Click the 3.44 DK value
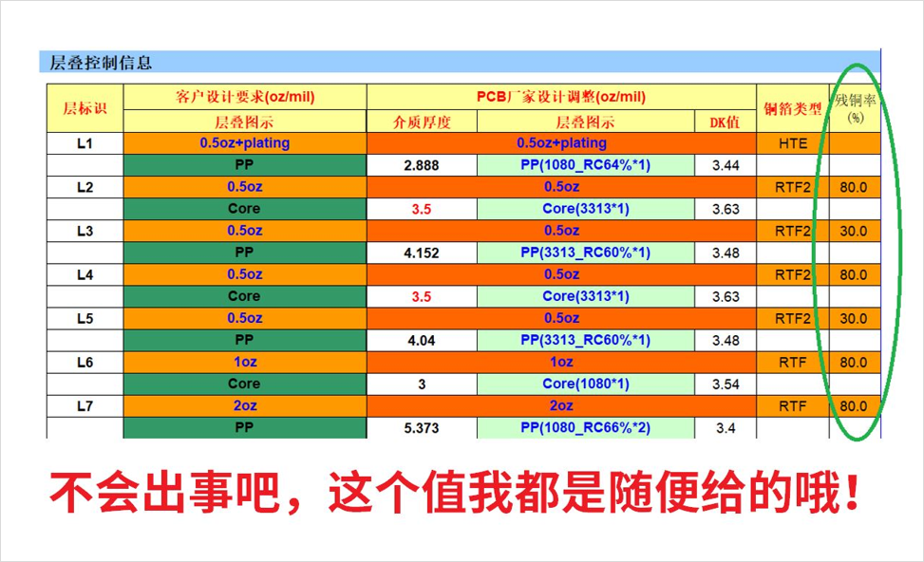The image size is (924, 562). [726, 165]
